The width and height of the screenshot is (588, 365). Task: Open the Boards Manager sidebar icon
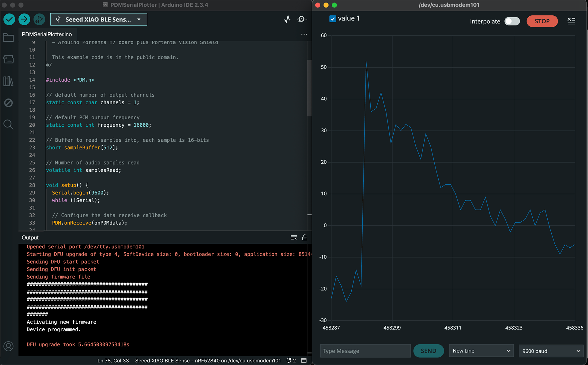[x=8, y=59]
